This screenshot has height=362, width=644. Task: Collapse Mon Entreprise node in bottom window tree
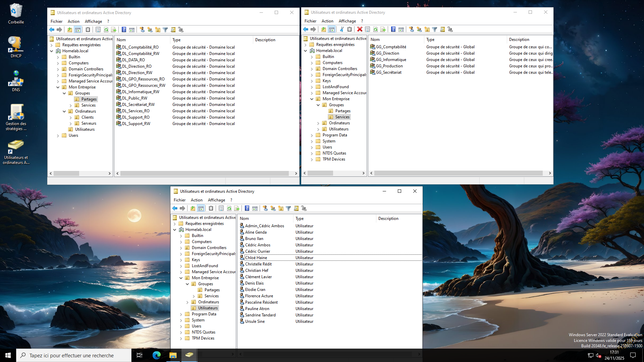click(181, 278)
